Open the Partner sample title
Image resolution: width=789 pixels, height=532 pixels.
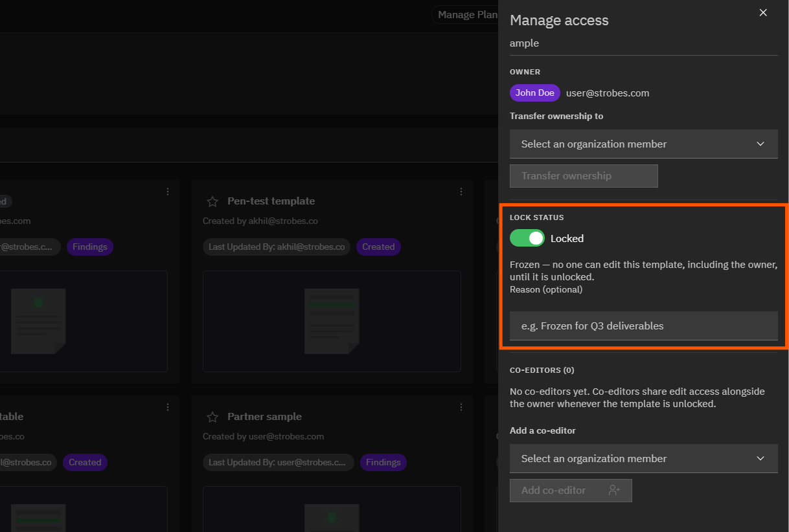[x=264, y=417]
